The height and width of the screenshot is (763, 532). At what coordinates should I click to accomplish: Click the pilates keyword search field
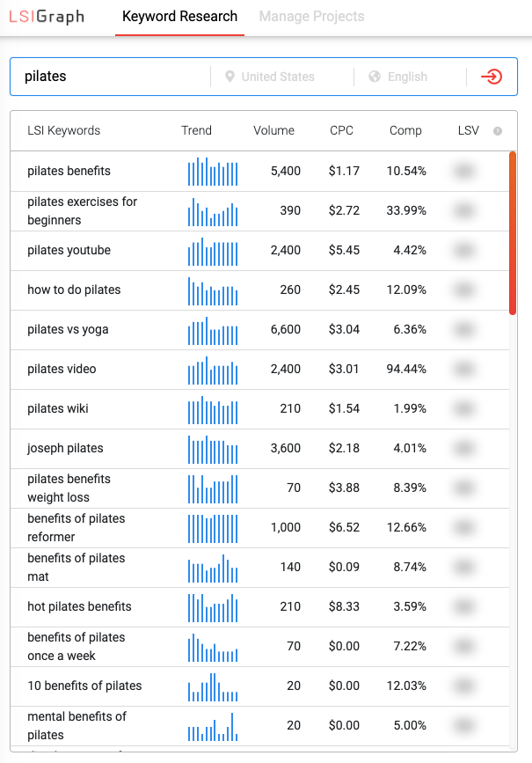pyautogui.click(x=114, y=77)
